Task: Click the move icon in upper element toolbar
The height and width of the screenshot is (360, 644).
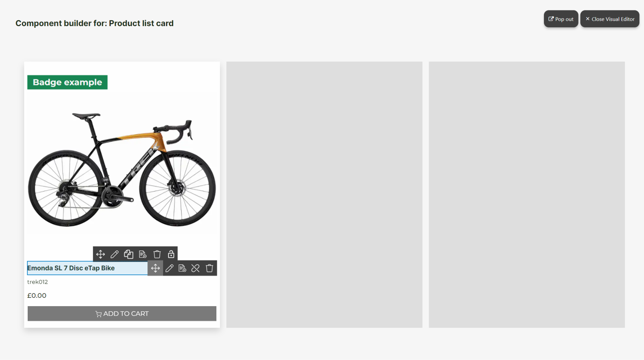Action: [x=101, y=254]
